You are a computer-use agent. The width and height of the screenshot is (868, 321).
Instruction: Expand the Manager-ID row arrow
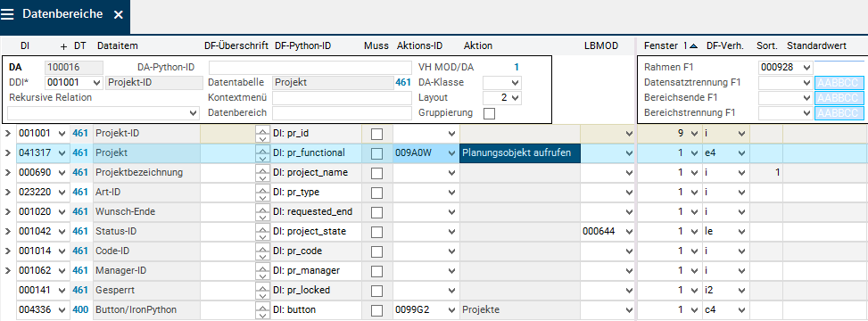(8, 271)
